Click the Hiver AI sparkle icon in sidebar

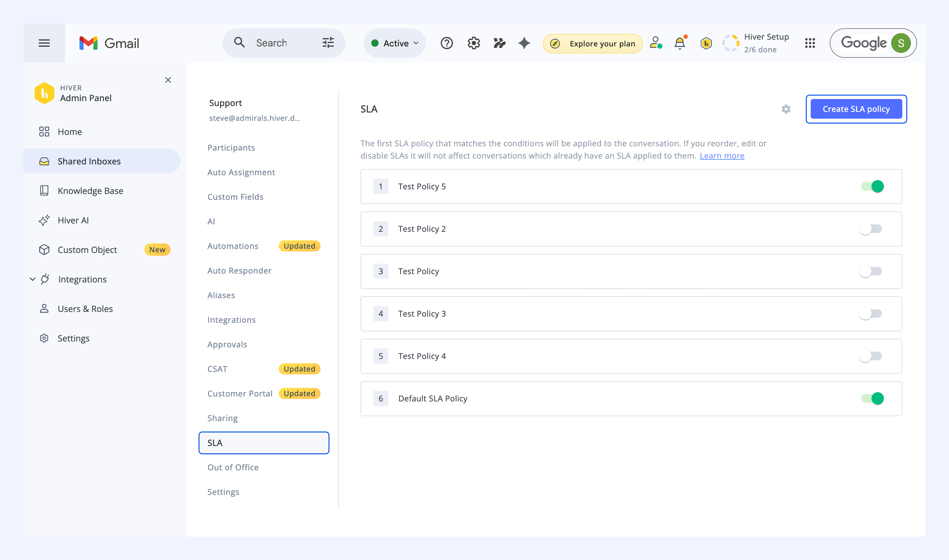tap(44, 220)
